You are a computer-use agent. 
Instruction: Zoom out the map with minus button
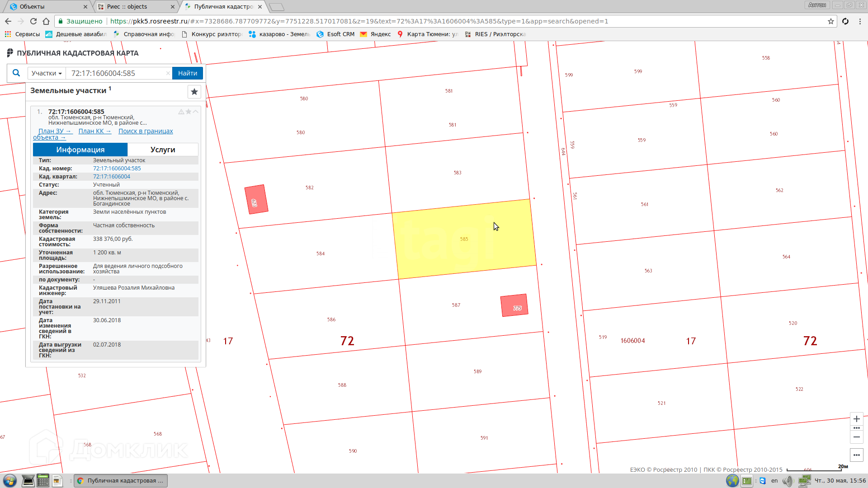pos(856,437)
